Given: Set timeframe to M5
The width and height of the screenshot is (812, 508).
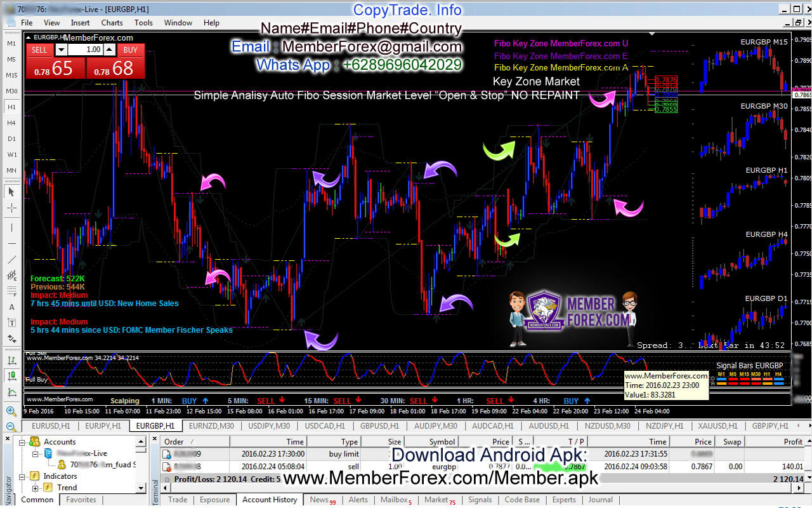Looking at the screenshot, I should (x=11, y=59).
